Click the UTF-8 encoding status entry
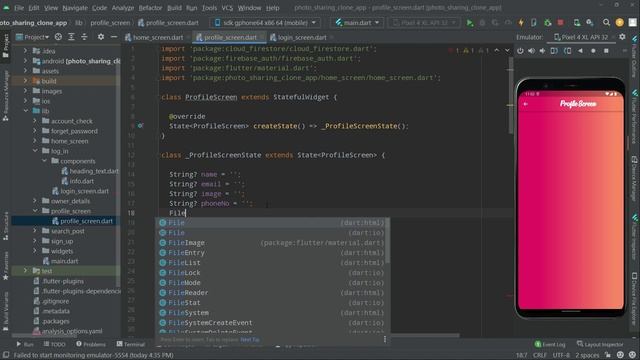 [x=561, y=355]
